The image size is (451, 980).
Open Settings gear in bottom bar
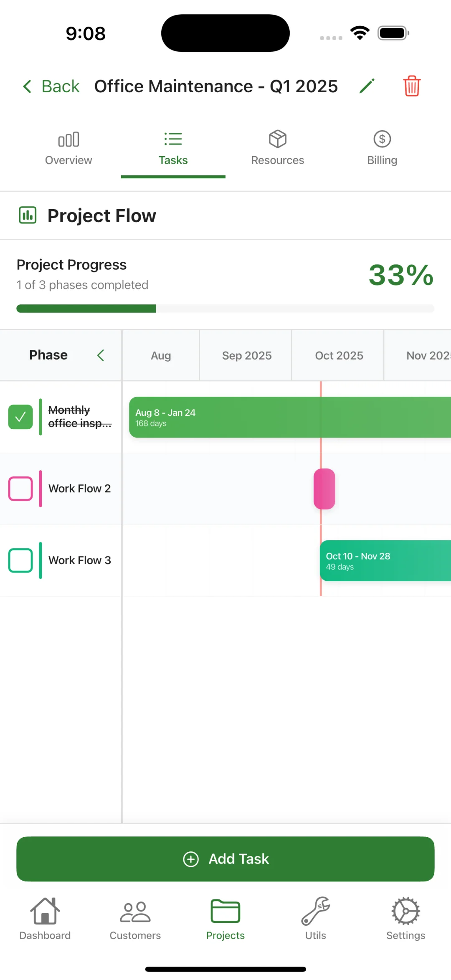[x=405, y=918]
